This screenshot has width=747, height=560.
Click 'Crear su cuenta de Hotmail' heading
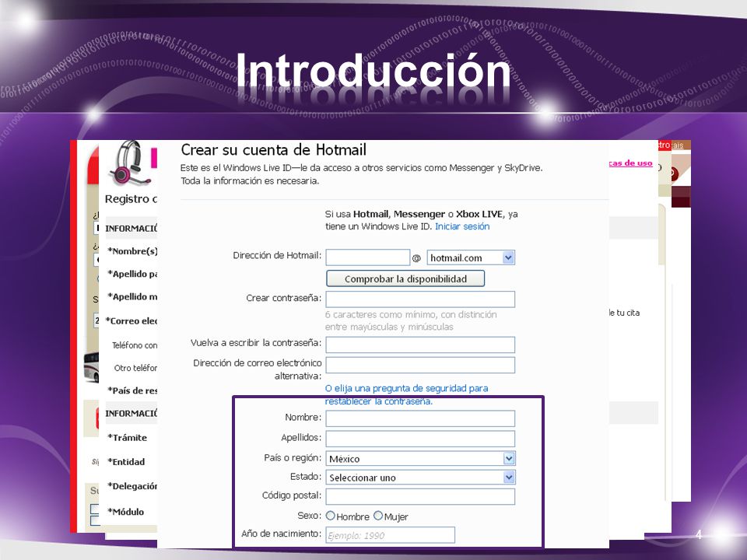(273, 150)
